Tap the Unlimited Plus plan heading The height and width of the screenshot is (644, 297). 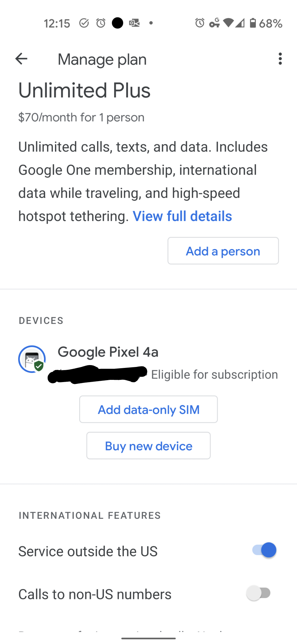point(84,91)
